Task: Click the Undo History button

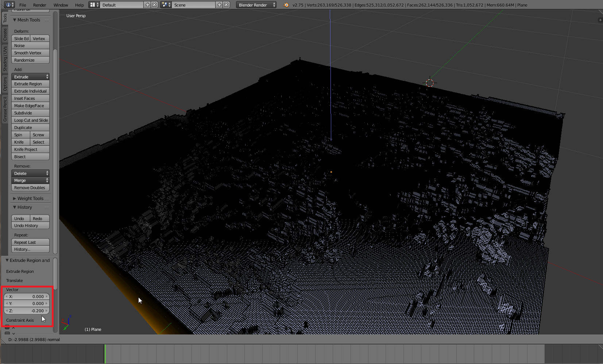Action: tap(30, 226)
